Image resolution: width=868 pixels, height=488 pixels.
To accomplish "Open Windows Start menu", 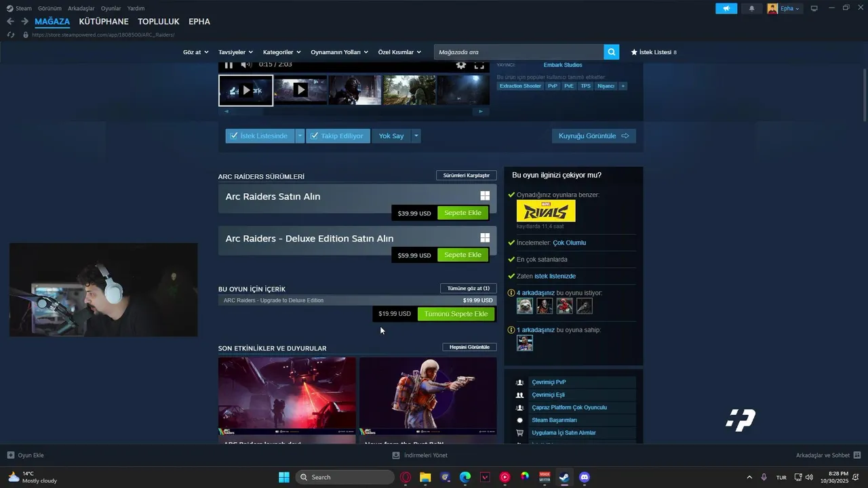I will tap(284, 477).
